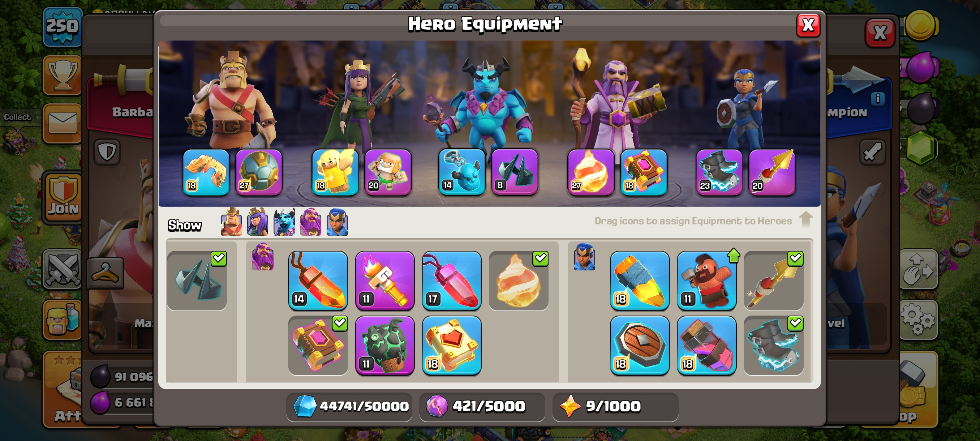Image resolution: width=980 pixels, height=441 pixels.
Task: Open the shiny ore counter 44741/50000
Action: [349, 406]
